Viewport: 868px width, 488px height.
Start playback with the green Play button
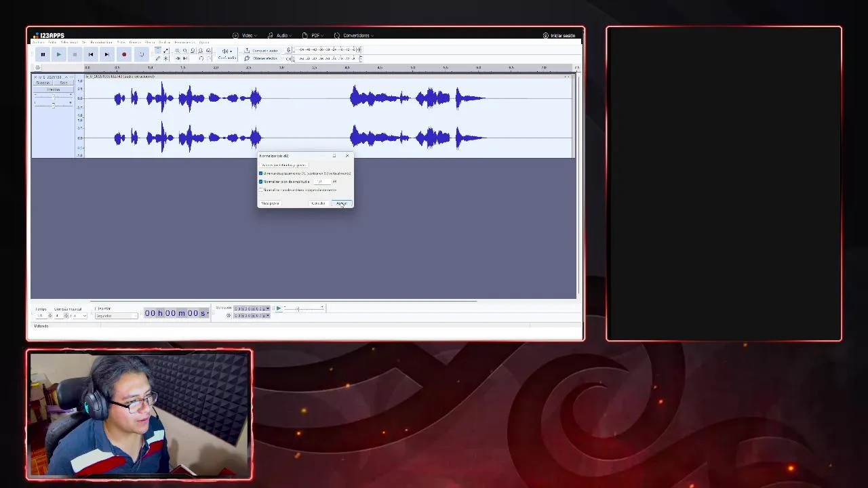coord(59,54)
